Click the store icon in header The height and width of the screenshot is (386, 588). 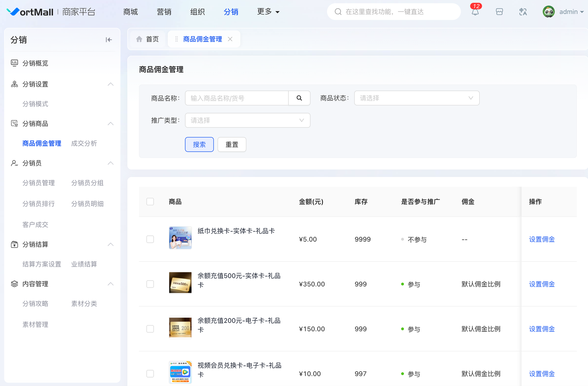tap(499, 12)
